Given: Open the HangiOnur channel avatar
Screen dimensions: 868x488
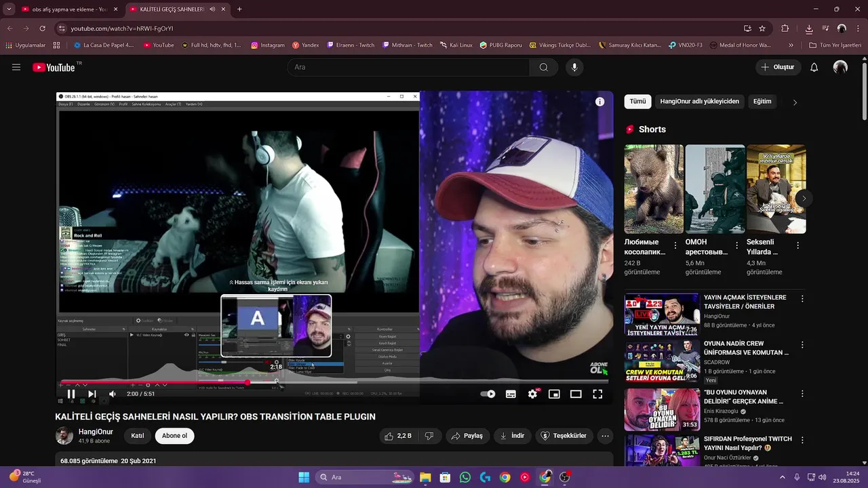Looking at the screenshot, I should click(x=64, y=436).
